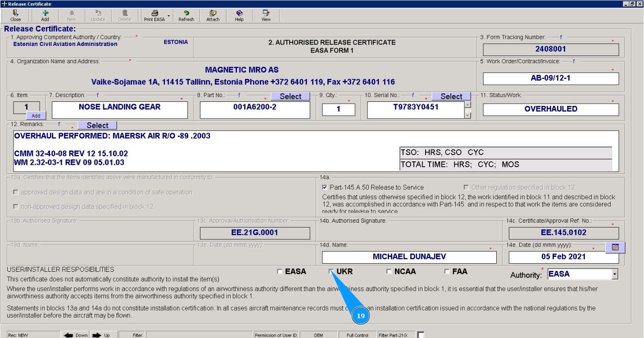Uncheck Part-145.A.50 Release to Service

point(325,187)
